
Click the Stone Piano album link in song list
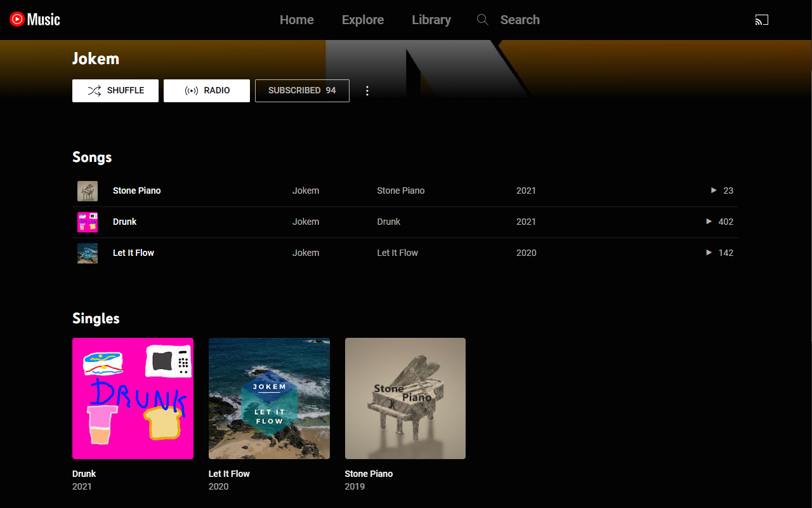tap(401, 190)
